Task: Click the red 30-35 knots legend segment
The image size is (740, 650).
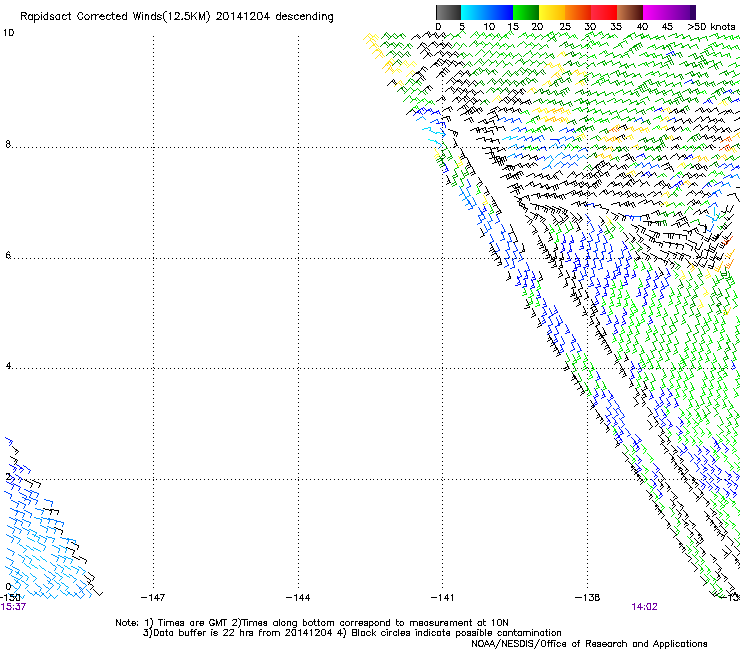Action: click(604, 12)
